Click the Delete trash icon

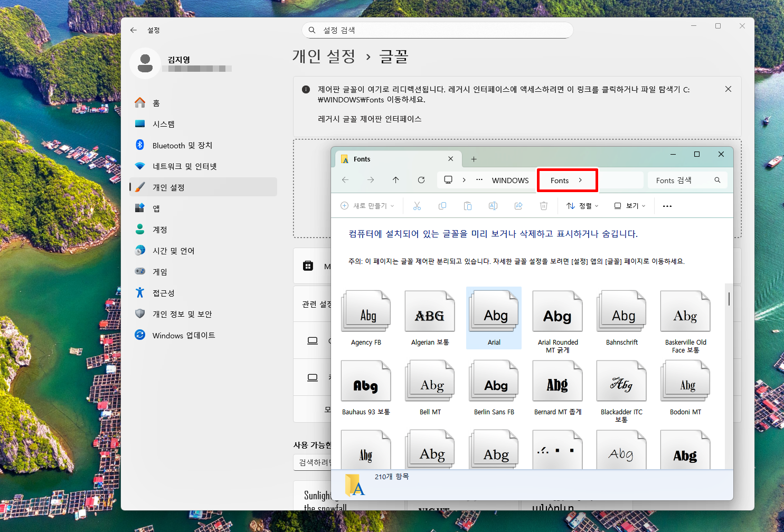coord(544,206)
